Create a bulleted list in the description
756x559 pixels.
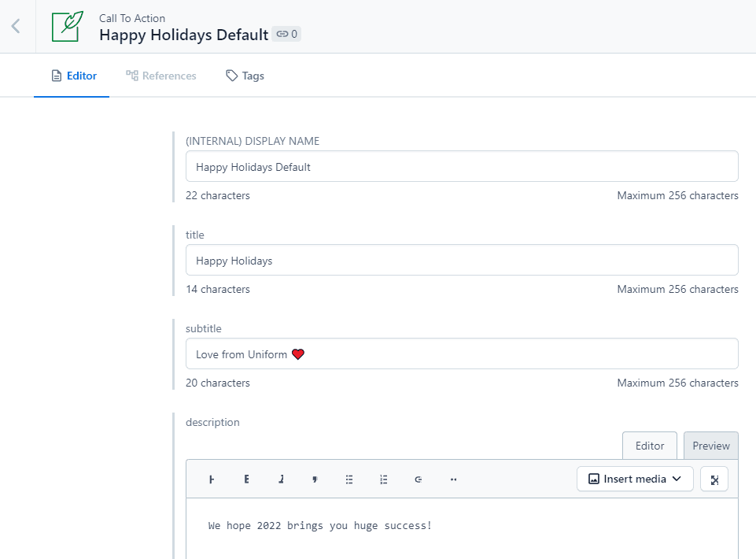[x=349, y=479]
